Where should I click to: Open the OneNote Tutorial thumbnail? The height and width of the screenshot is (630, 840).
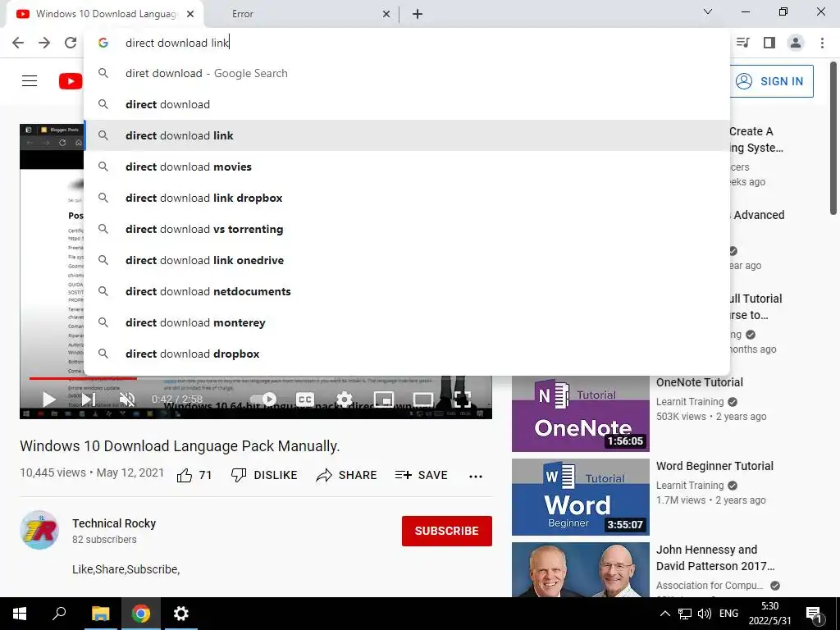(x=580, y=413)
